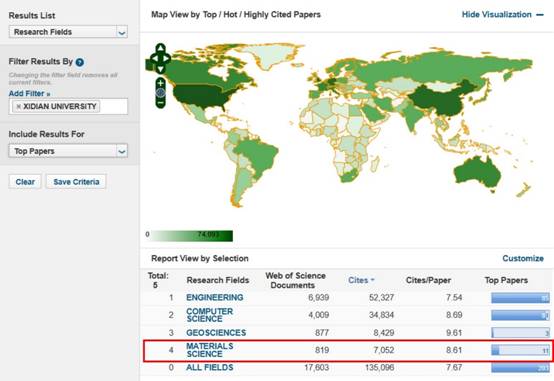Open the Filter Results By help icon
Screen dimensions: 554x381
[x=80, y=62]
